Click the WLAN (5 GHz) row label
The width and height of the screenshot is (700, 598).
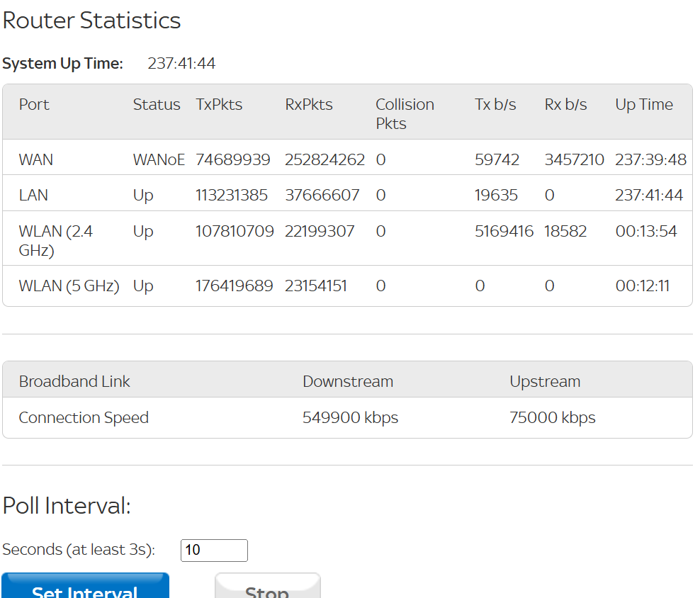69,286
